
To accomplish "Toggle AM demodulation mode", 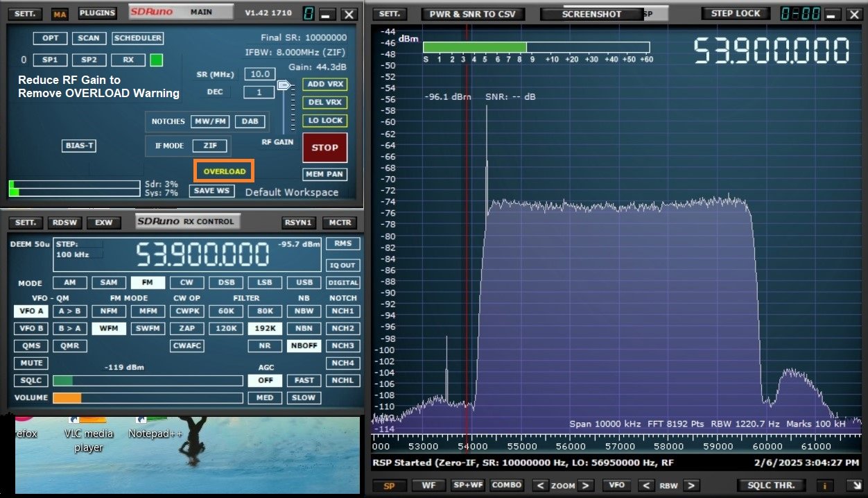I will click(70, 283).
